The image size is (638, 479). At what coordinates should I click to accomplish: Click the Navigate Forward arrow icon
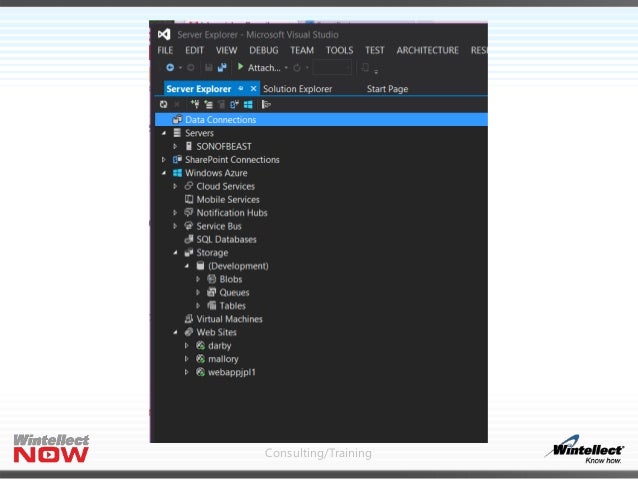[190, 68]
